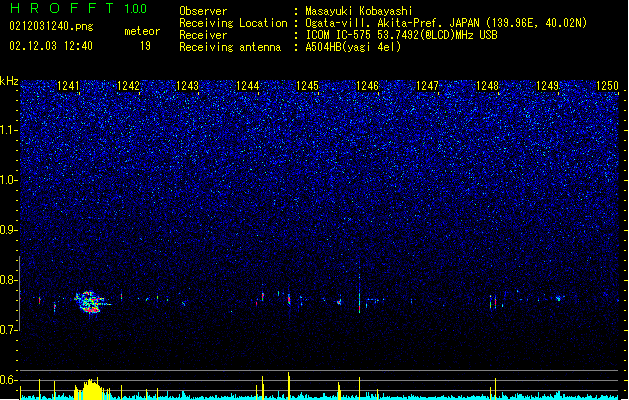The height and width of the screenshot is (400, 629).
Task: Click the 'Receiver' field label
Action: pyautogui.click(x=203, y=35)
